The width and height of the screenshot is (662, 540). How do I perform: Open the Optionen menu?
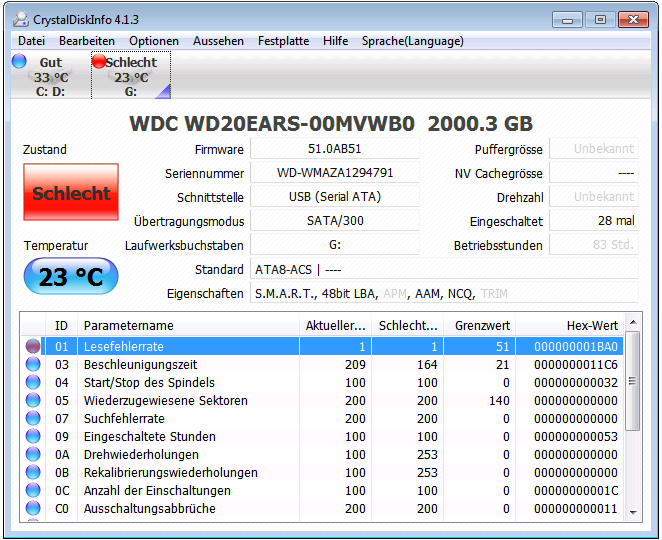154,41
